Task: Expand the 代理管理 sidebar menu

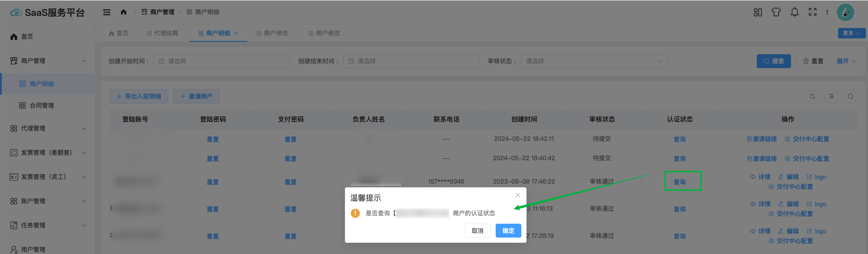Action: coord(47,128)
